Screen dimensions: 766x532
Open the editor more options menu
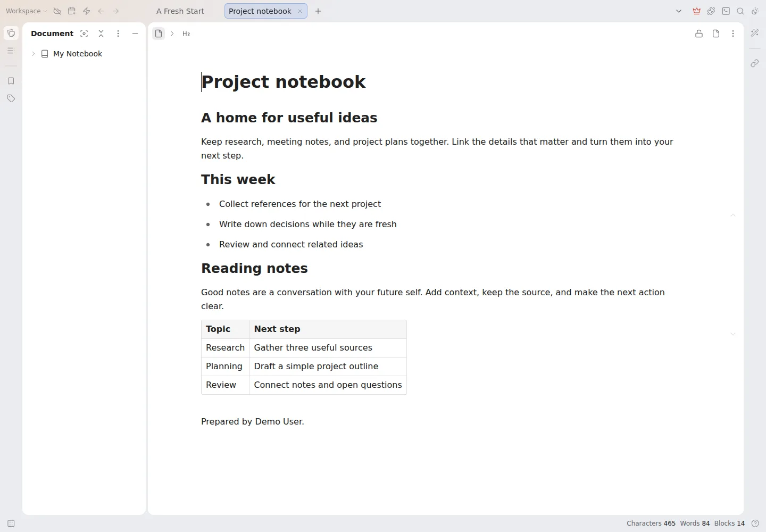coord(733,34)
